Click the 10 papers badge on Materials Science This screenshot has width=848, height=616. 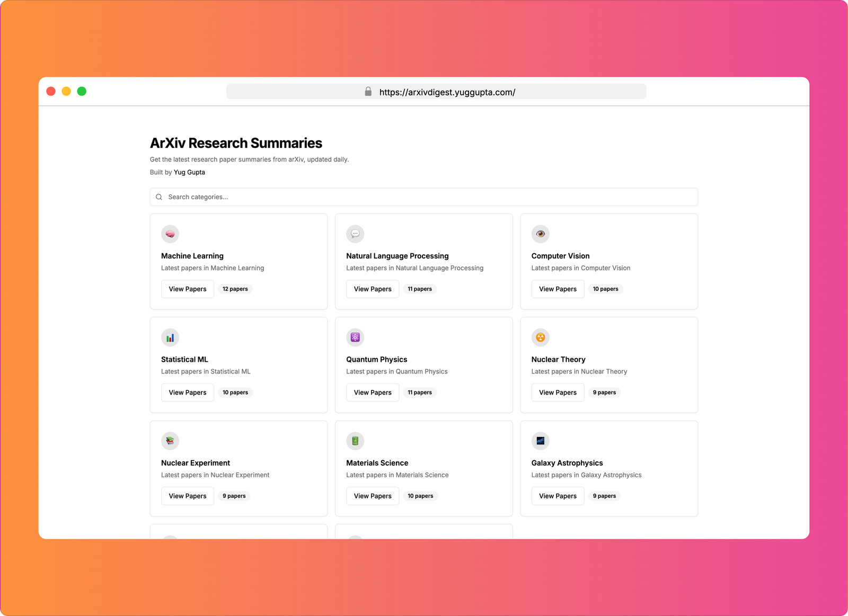pos(420,496)
